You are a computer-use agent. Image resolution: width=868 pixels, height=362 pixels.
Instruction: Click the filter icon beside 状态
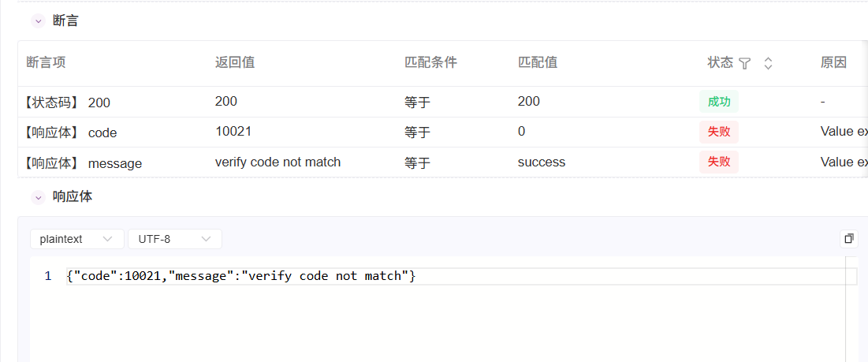click(x=744, y=63)
